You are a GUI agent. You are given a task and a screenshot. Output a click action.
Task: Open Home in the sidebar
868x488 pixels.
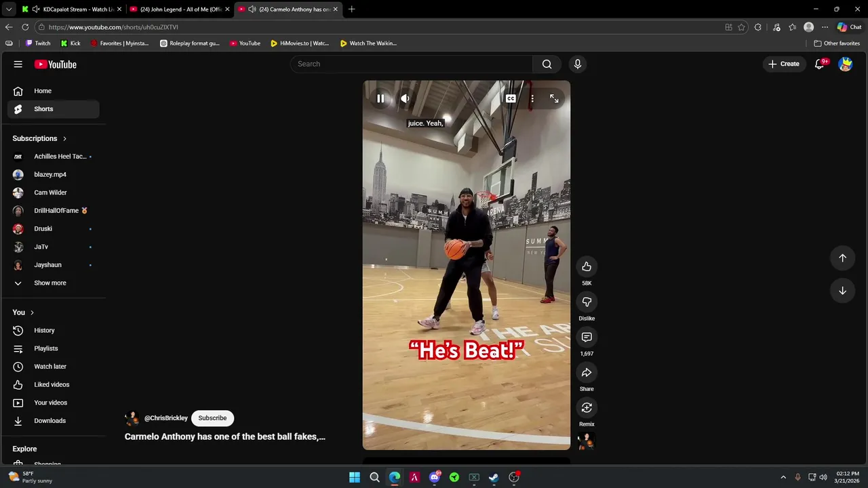click(x=54, y=91)
